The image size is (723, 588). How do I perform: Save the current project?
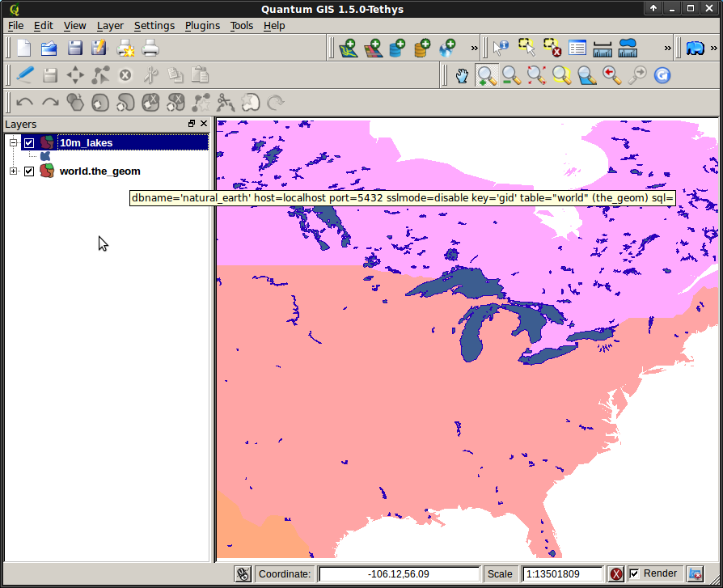click(x=74, y=48)
